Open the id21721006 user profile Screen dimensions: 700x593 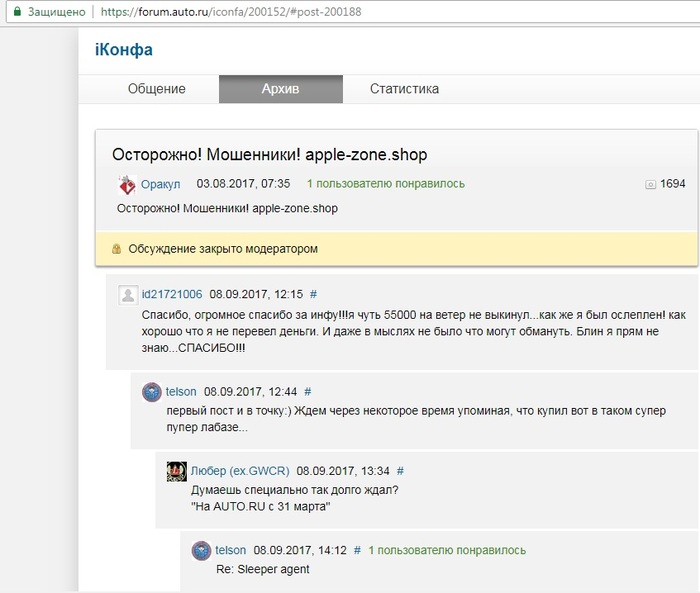click(x=172, y=294)
